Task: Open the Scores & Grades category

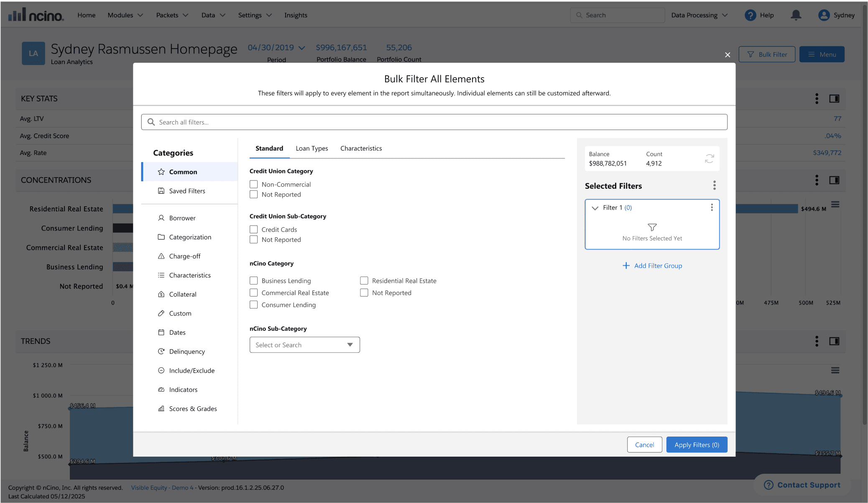Action: 193,409
